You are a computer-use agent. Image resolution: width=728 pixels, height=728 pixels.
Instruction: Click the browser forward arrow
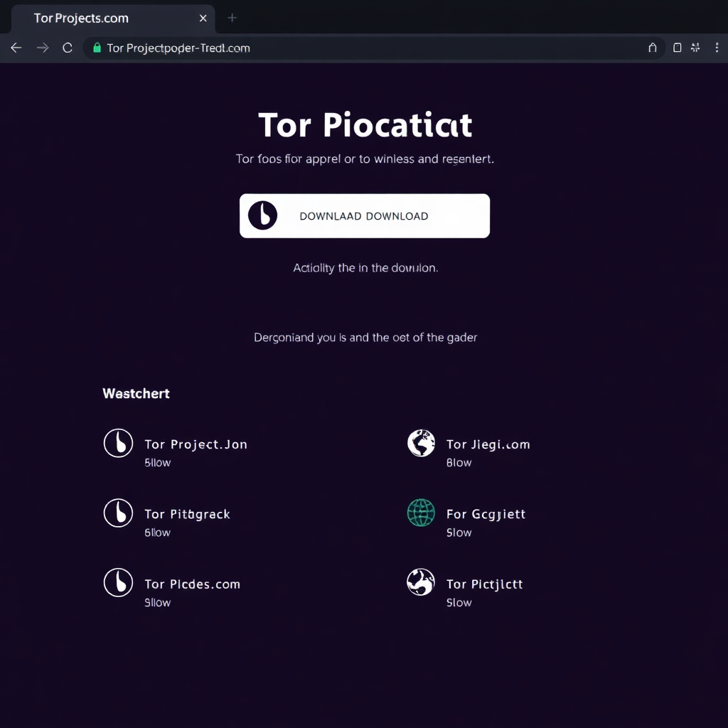[43, 48]
